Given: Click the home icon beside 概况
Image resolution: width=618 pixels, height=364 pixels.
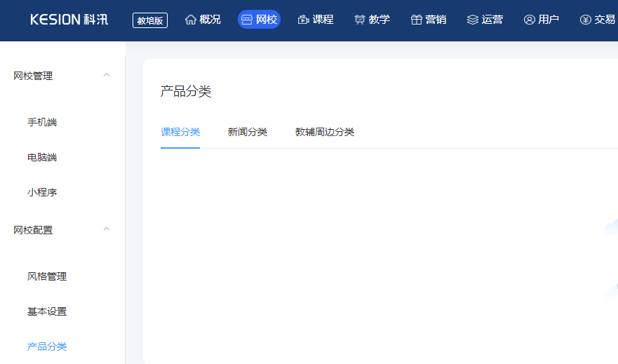Looking at the screenshot, I should click(191, 20).
